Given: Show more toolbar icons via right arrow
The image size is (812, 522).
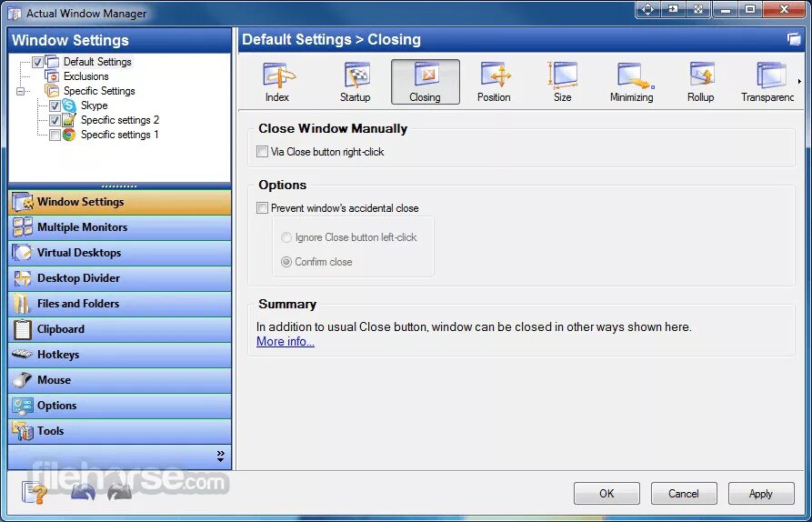Looking at the screenshot, I should (799, 81).
